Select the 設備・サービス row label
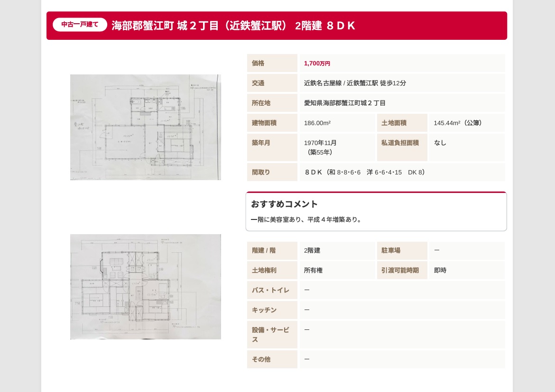 [270, 335]
